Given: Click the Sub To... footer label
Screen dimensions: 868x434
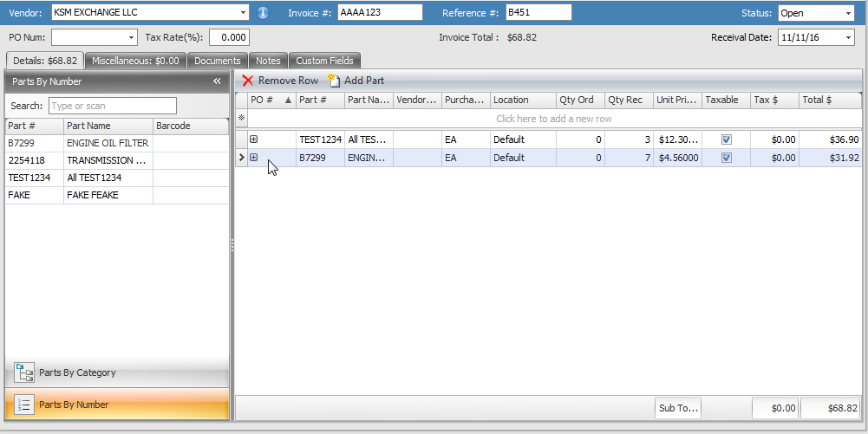Looking at the screenshot, I should point(678,409).
